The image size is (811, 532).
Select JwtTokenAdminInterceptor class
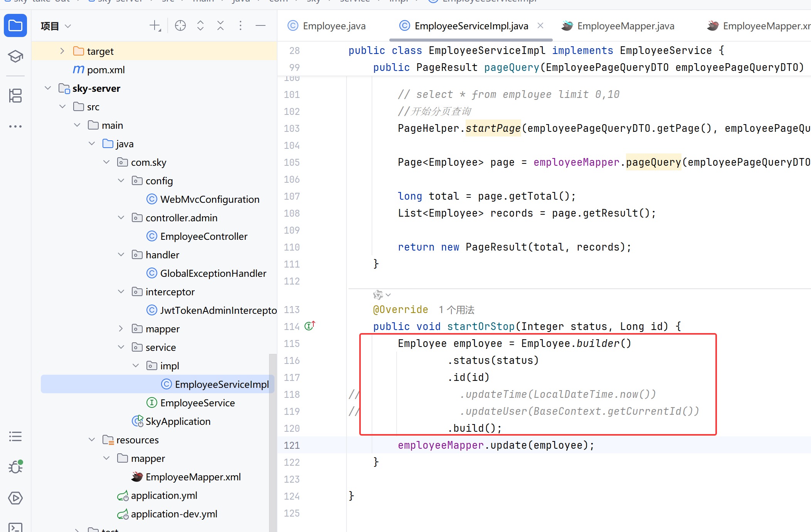(212, 310)
